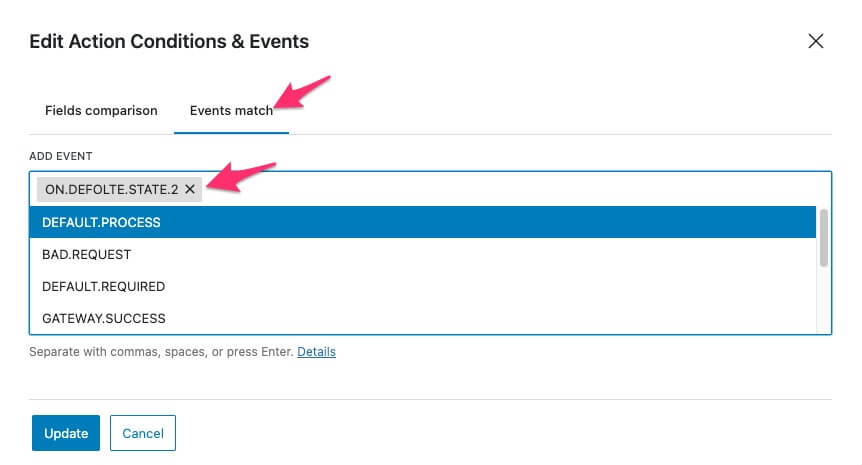The height and width of the screenshot is (465, 862).
Task: Click the scrollbar track below the thumb
Action: 824,300
